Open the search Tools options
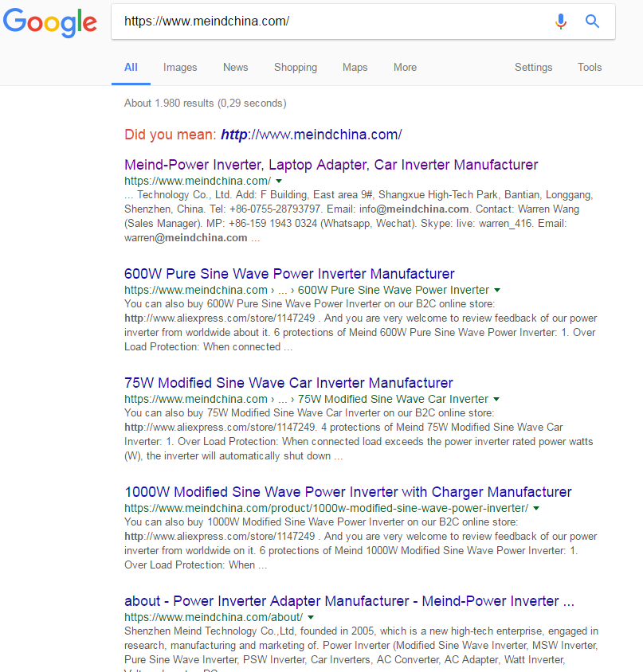 coord(590,68)
